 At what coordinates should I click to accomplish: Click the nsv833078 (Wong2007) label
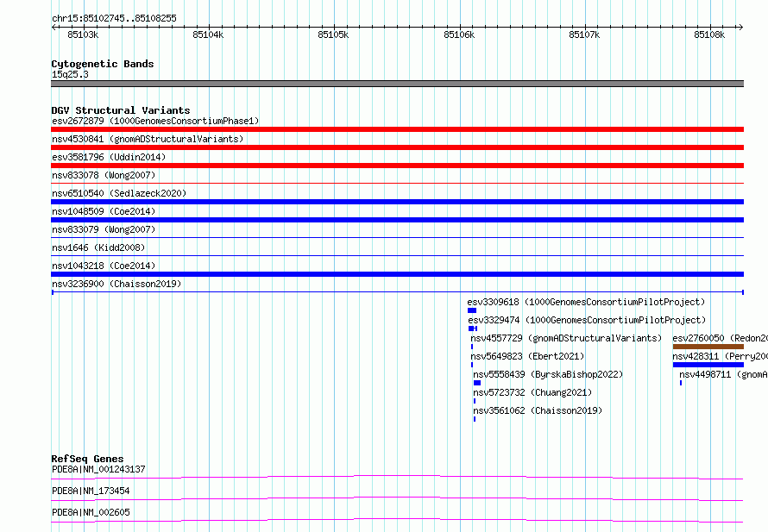(x=104, y=175)
